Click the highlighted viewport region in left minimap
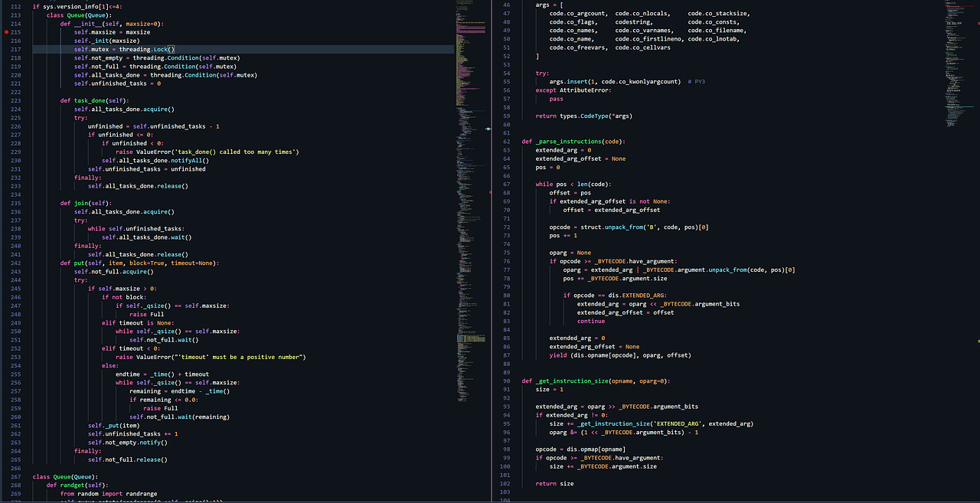 [469, 338]
